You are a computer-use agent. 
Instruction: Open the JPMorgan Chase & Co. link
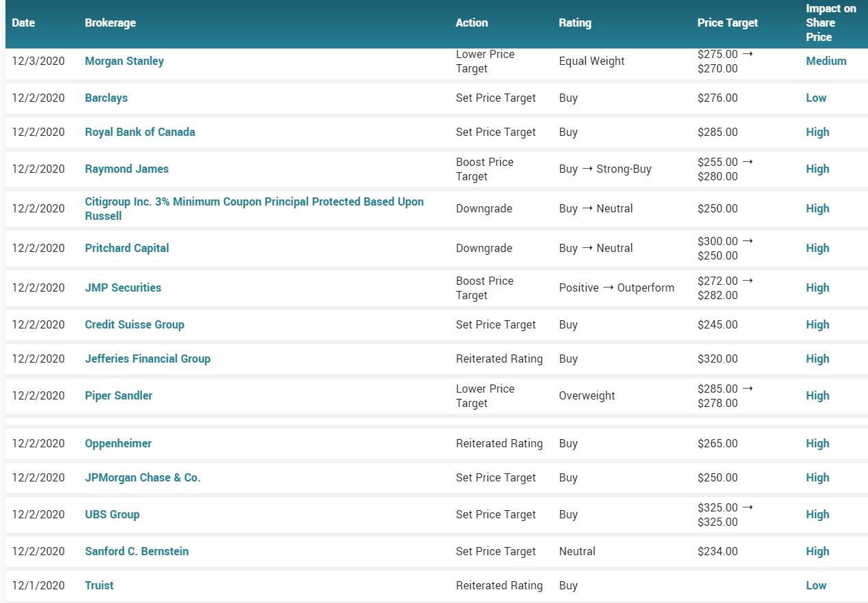[x=143, y=477]
